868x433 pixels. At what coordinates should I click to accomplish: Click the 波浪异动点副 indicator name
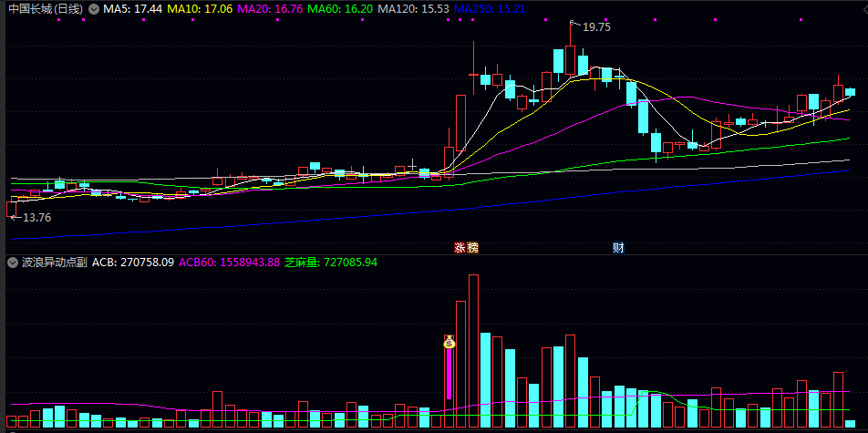[55, 263]
